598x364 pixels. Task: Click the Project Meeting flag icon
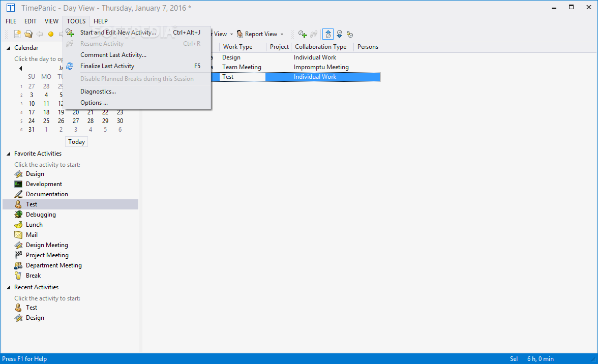(18, 255)
